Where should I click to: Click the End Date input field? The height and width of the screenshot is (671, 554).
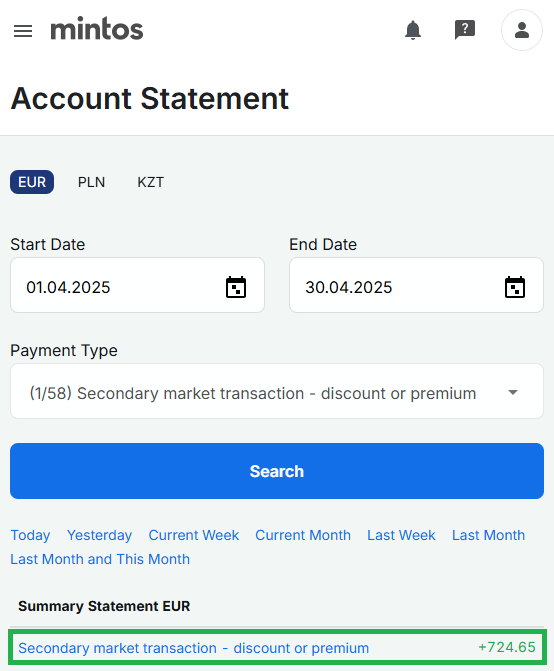click(x=416, y=285)
